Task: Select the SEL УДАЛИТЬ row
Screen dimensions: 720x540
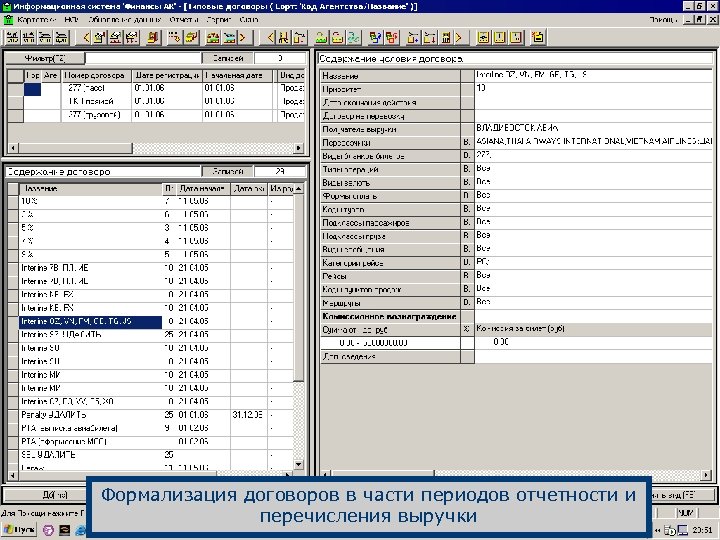Action: (x=156, y=455)
